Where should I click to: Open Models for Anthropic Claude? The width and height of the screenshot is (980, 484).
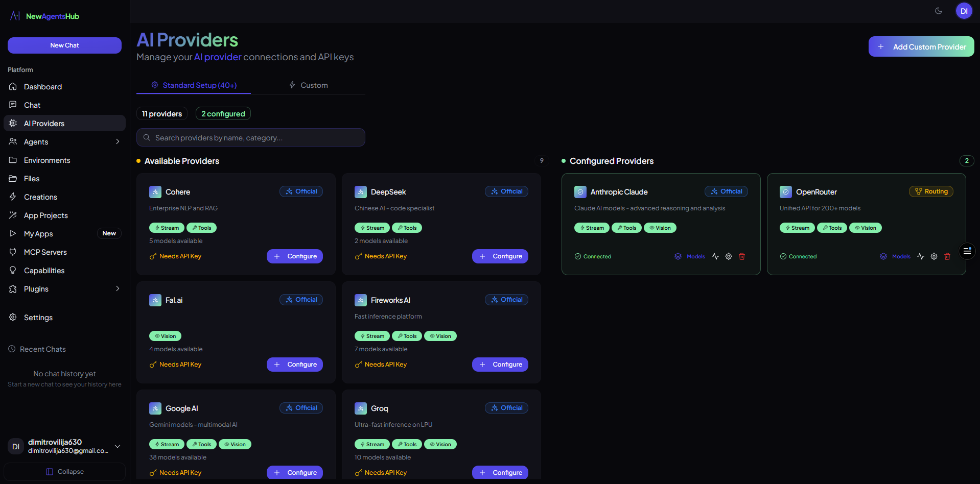coord(690,256)
